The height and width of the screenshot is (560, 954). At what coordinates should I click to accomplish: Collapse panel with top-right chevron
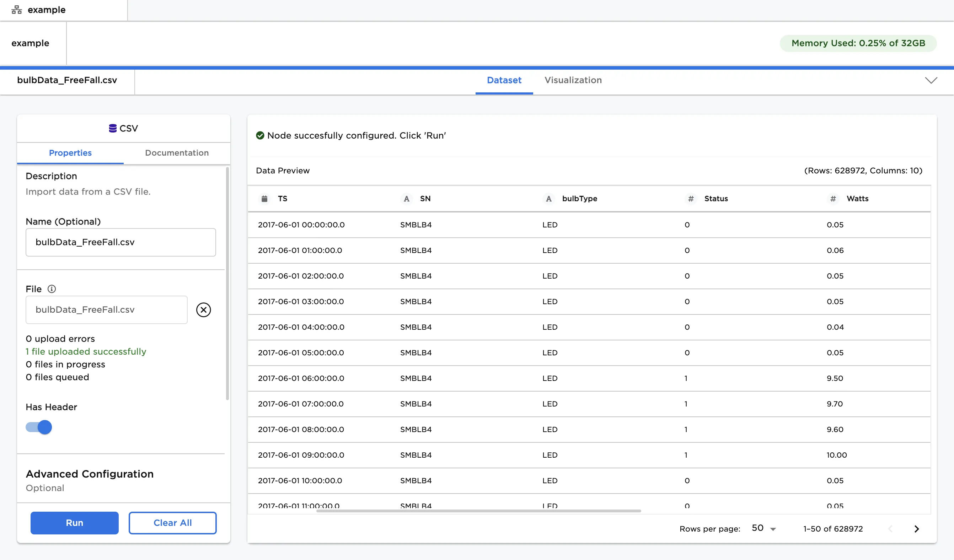point(931,80)
